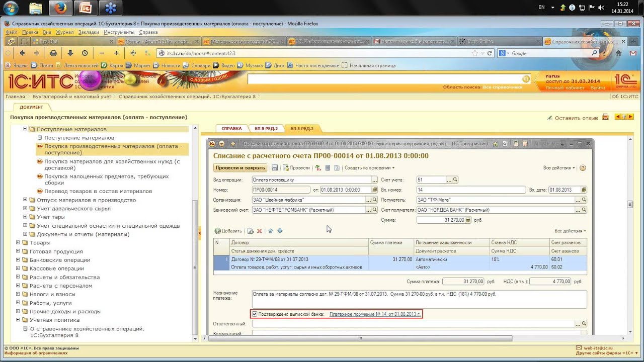This screenshot has height=362, width=644.
Task: Collapse the Поступление материалов folder
Action: pyautogui.click(x=25, y=129)
